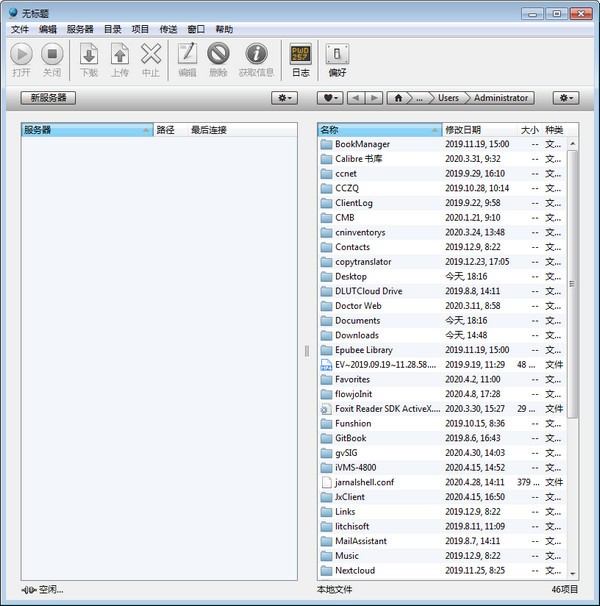Open the 编辑 menu

(x=48, y=29)
